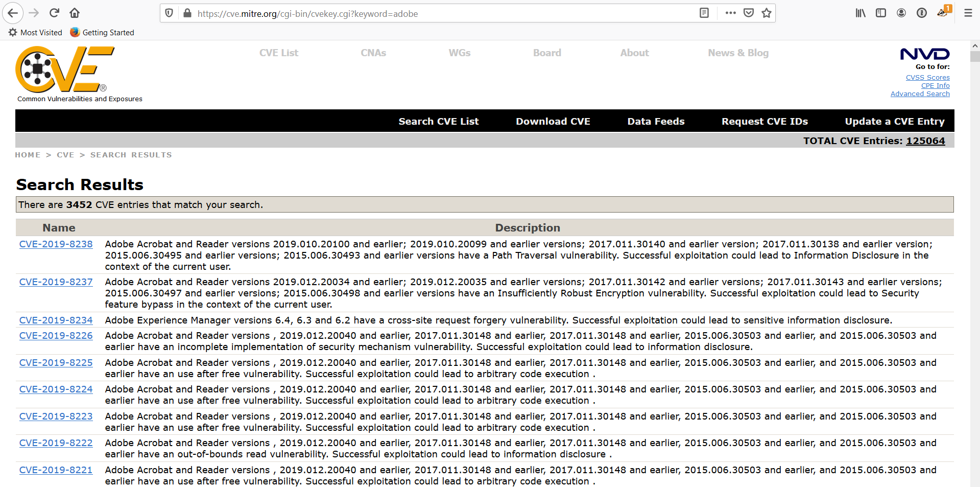Click the browser Forward arrow button
Image resolution: width=980 pixels, height=487 pixels.
tap(34, 13)
